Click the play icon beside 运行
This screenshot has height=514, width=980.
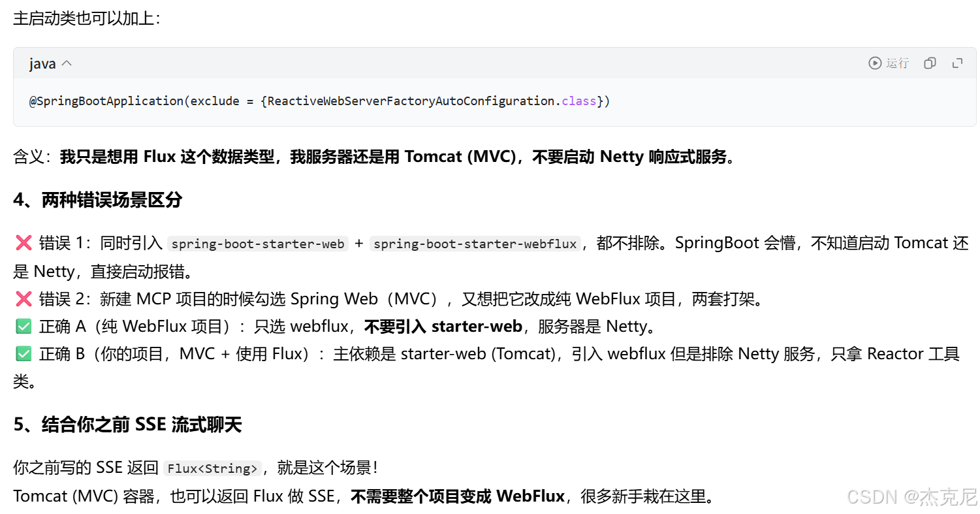(x=875, y=63)
